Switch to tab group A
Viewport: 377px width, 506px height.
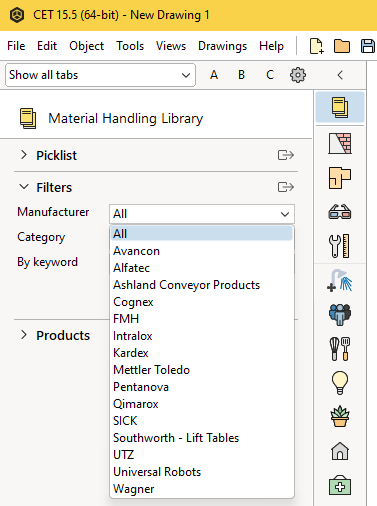click(x=214, y=75)
